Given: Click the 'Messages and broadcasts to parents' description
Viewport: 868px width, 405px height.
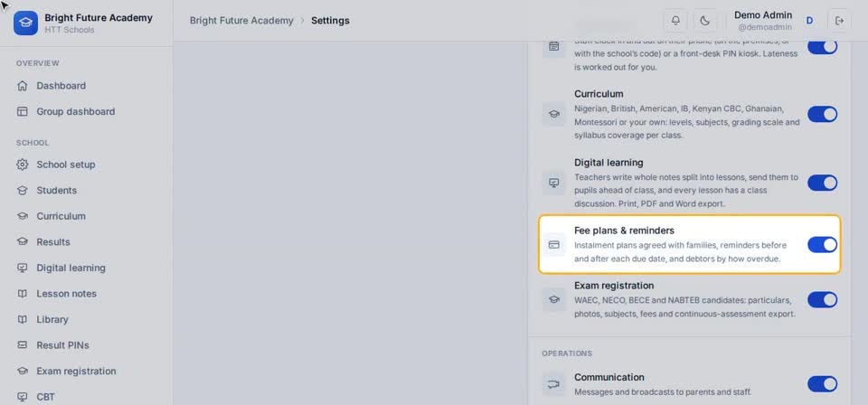Looking at the screenshot, I should [x=663, y=391].
